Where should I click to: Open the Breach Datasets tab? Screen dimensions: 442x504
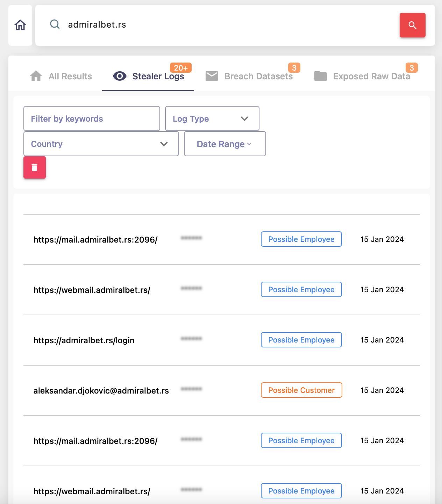click(x=249, y=76)
